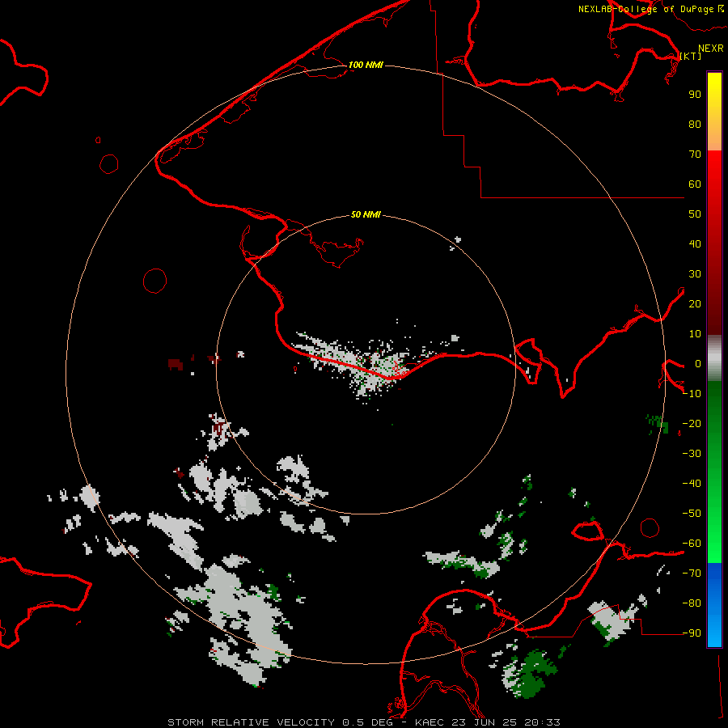Image resolution: width=728 pixels, height=728 pixels.
Task: Select the -50 scale label
Action: click(692, 514)
